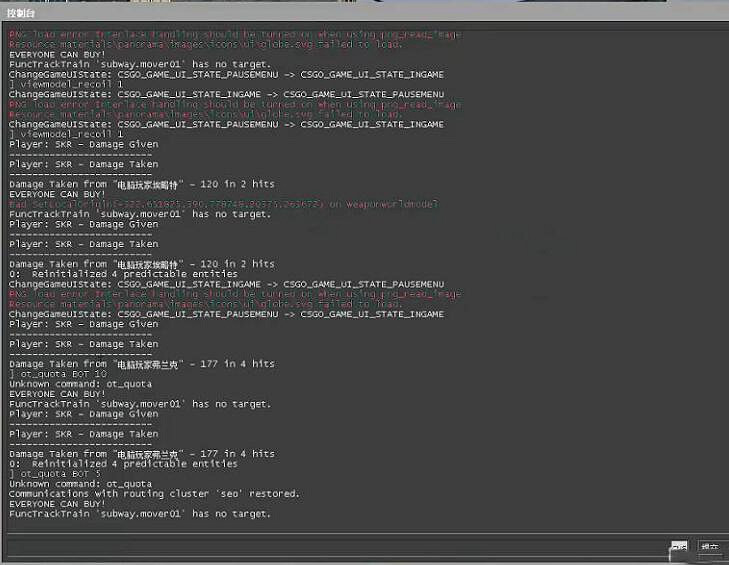Click the 'ot_quota BOT 10' command line
This screenshot has width=729, height=565.
click(x=64, y=374)
